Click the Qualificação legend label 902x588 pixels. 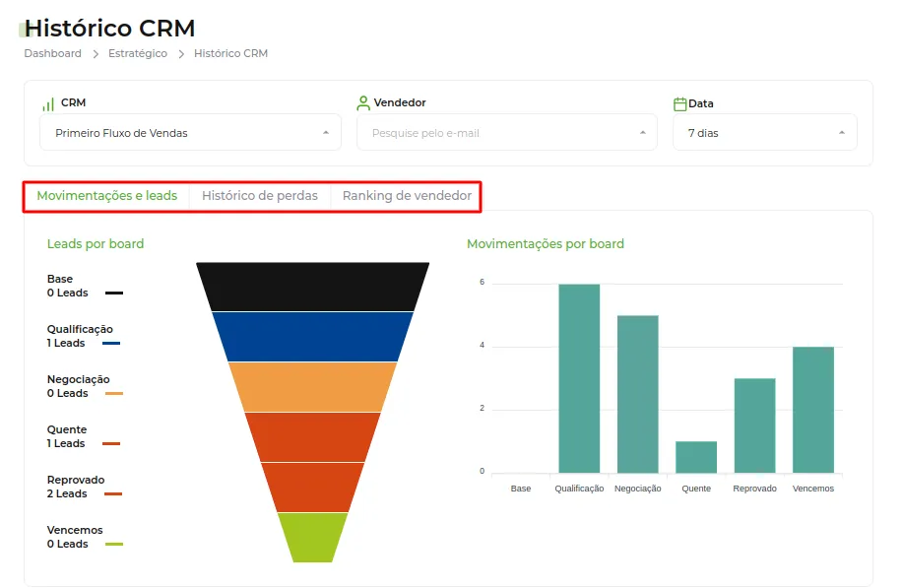(x=80, y=329)
